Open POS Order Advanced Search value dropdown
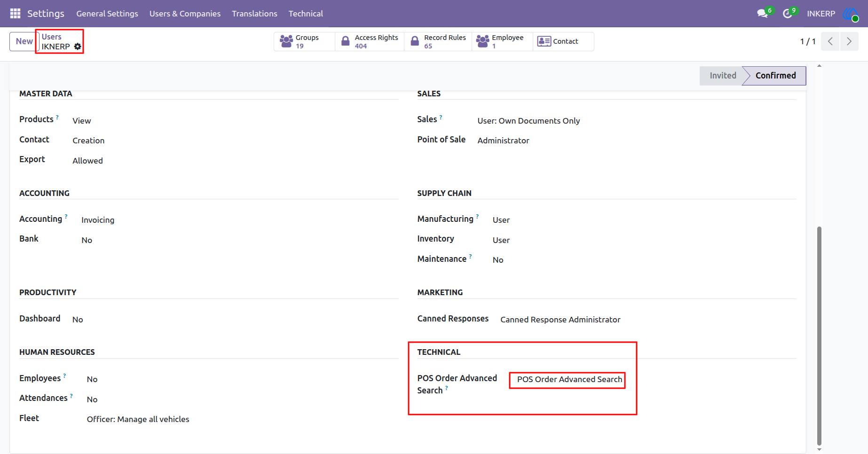 569,379
